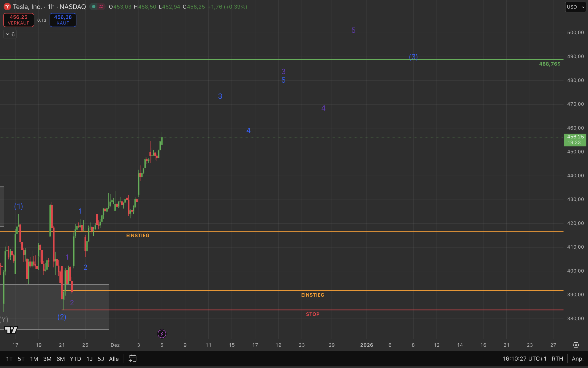This screenshot has width=588, height=368.
Task: Select the Alle time range
Action: click(x=114, y=359)
